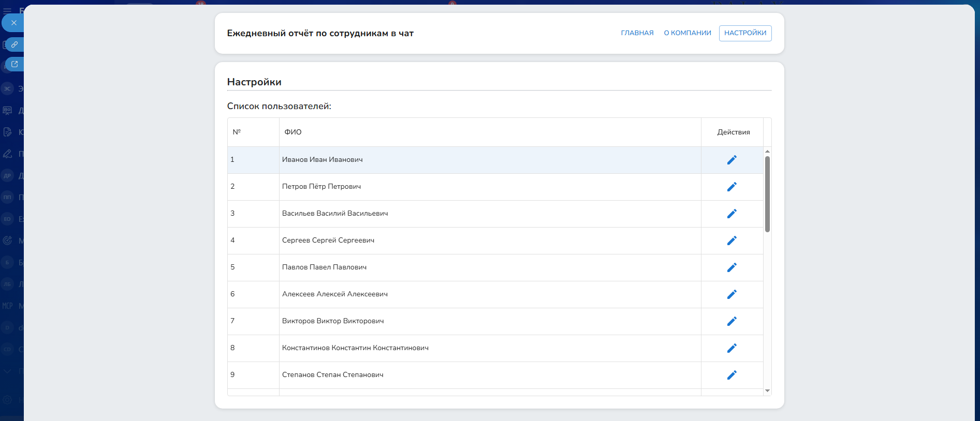Select the НАСТРОЙКИ tab button

[745, 33]
